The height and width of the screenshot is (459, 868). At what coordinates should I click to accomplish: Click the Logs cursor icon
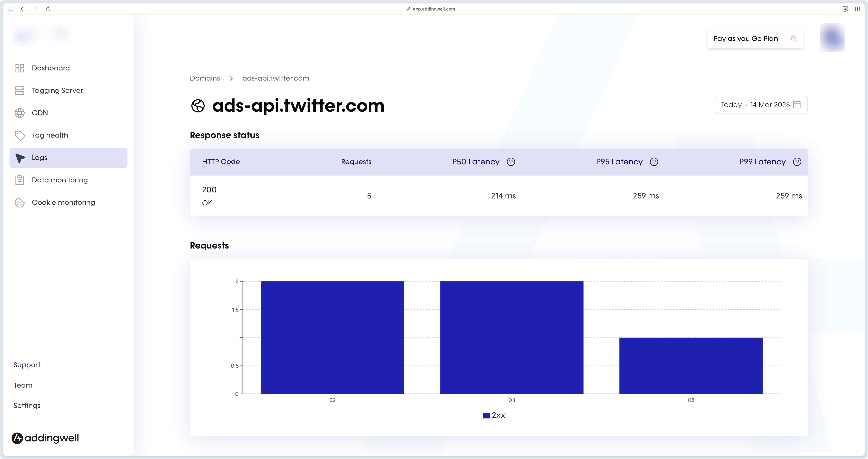(20, 158)
